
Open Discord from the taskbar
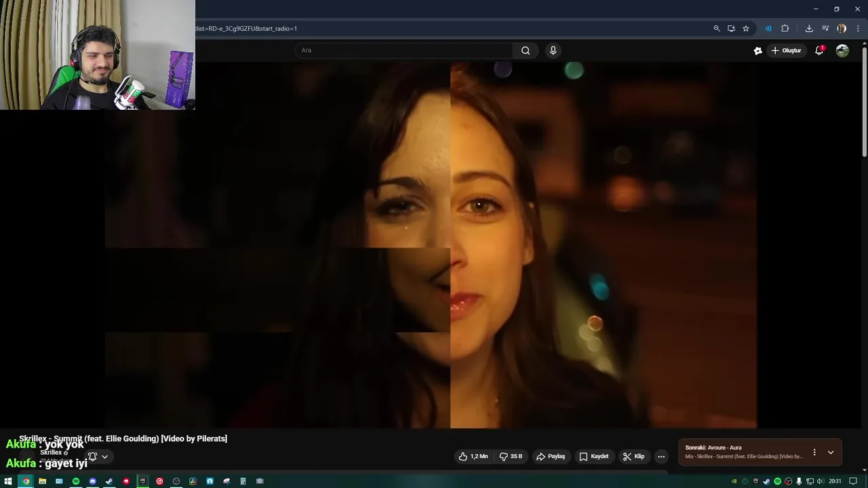[x=92, y=481]
